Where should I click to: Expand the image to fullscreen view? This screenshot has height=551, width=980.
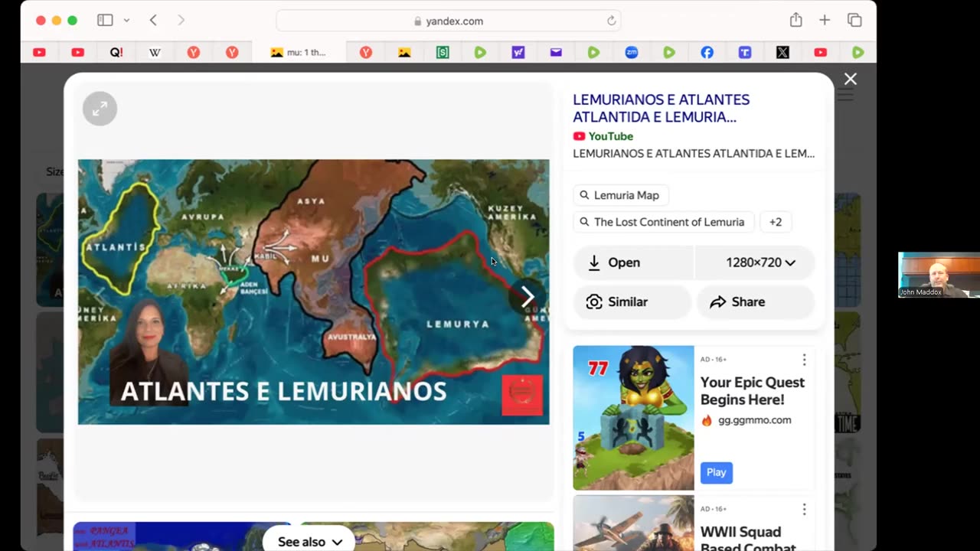(x=100, y=109)
